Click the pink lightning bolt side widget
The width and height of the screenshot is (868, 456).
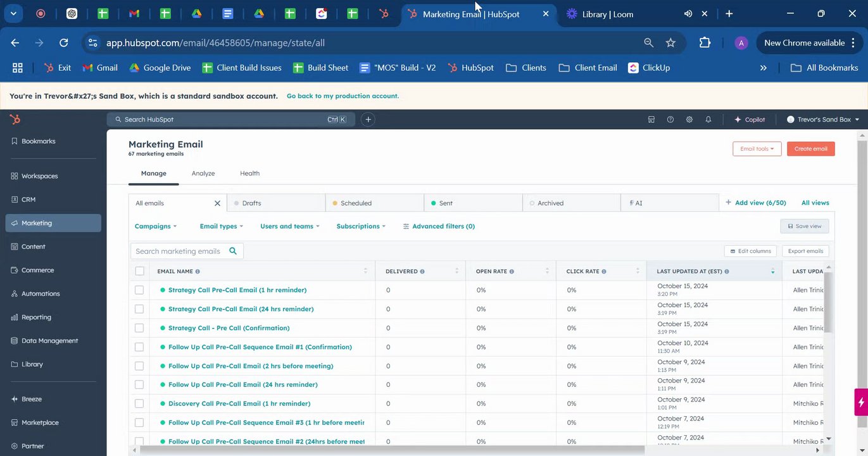coord(861,402)
